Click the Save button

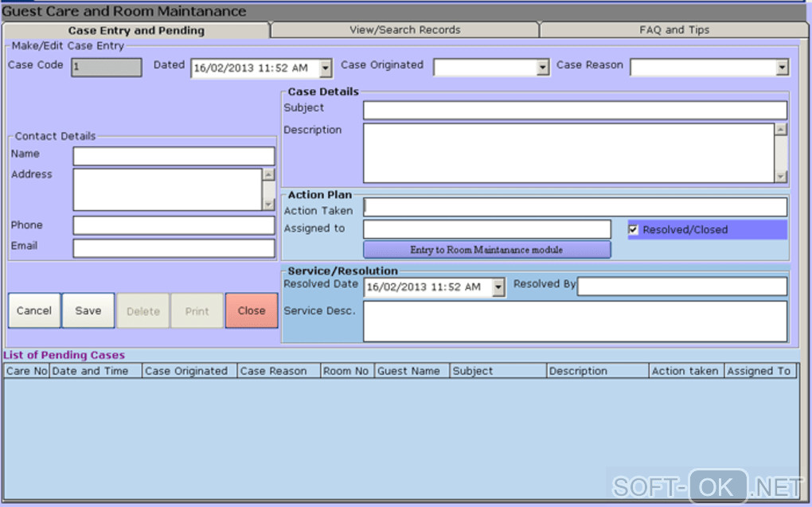coord(88,310)
